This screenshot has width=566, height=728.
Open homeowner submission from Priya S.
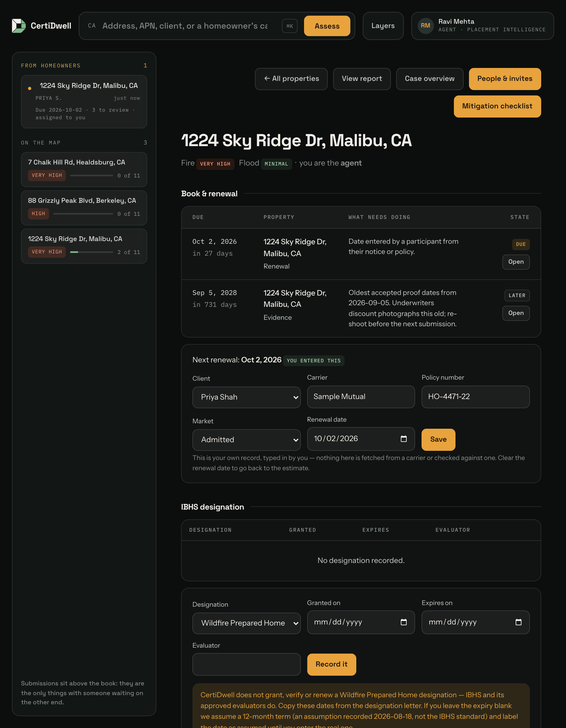pos(84,102)
